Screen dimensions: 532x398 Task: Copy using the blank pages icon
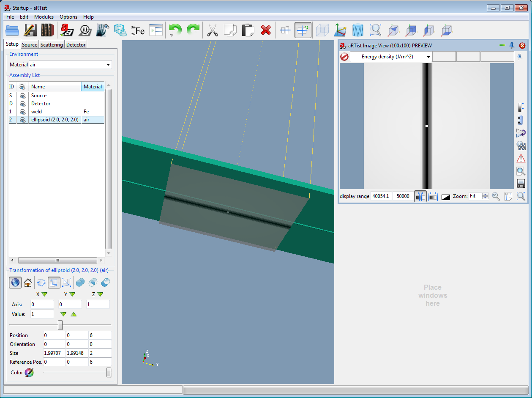point(230,30)
